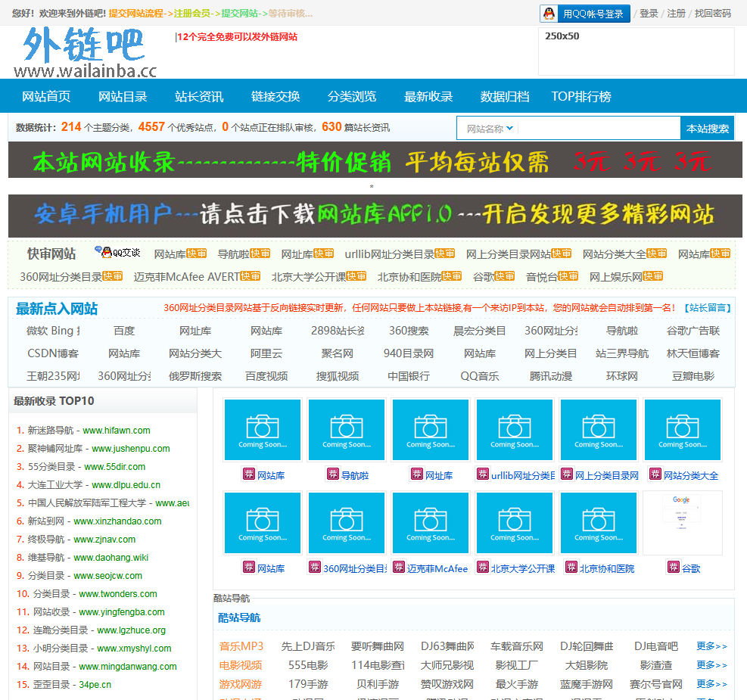747x700 pixels.
Task: Expand the 网站名称 search type dropdown
Action: [490, 129]
